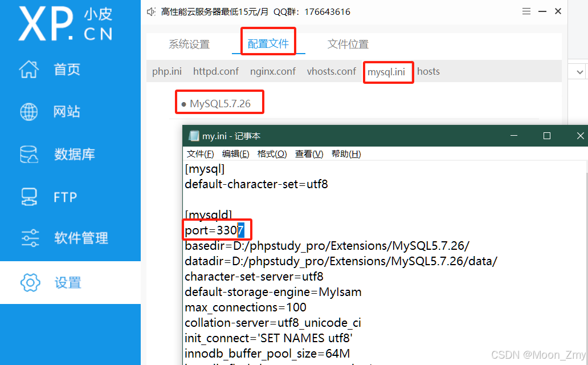Image resolution: width=588 pixels, height=365 pixels.
Task: Open the 数据库 database section
Action: tap(57, 155)
